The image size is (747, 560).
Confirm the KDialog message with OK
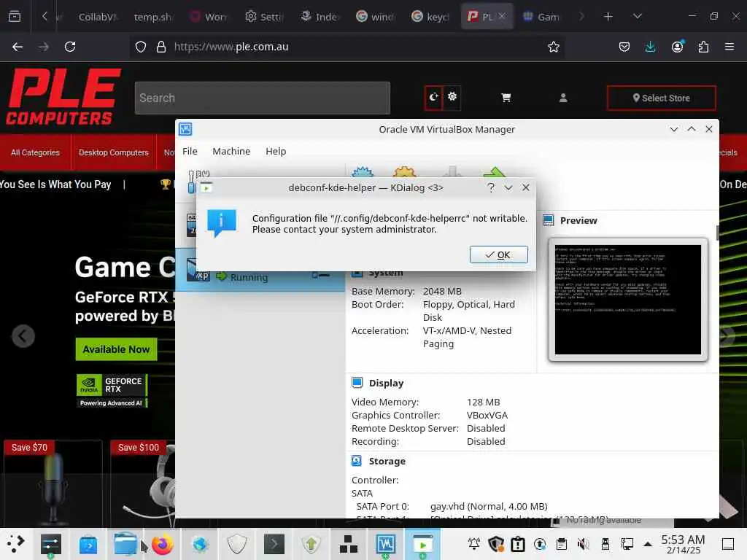click(498, 254)
